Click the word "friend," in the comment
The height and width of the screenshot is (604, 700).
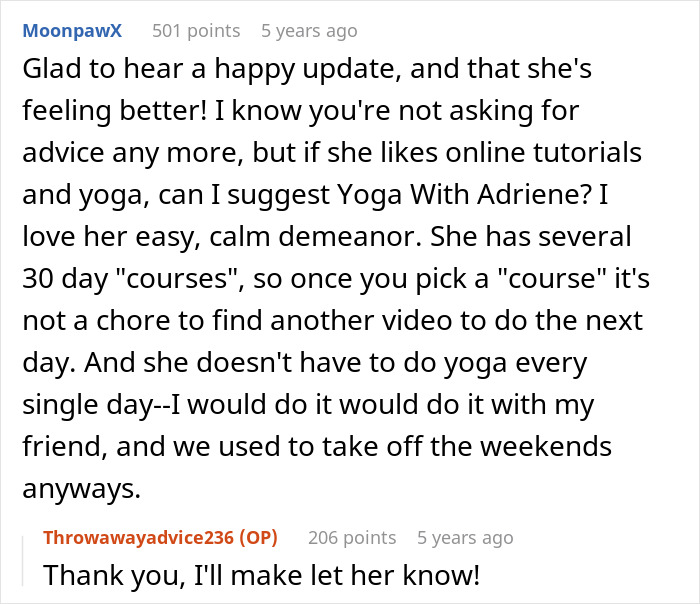(x=60, y=447)
